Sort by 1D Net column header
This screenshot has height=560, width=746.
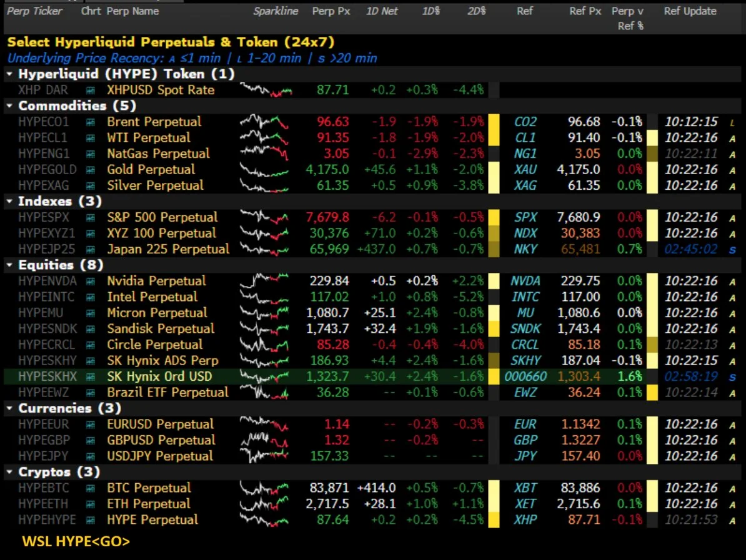coord(382,11)
